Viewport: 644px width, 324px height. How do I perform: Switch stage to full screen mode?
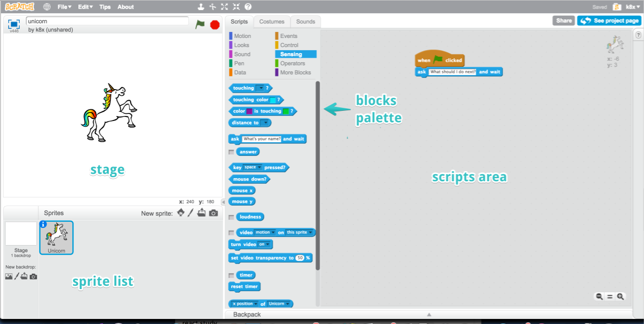click(14, 24)
